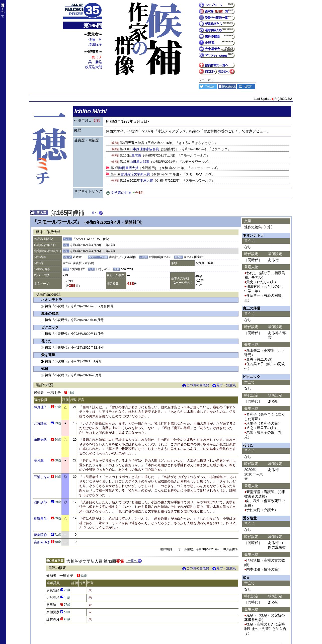This screenshot has height=644, width=322.
Task: Open the トップページ home navigation button
Action: 216,5
